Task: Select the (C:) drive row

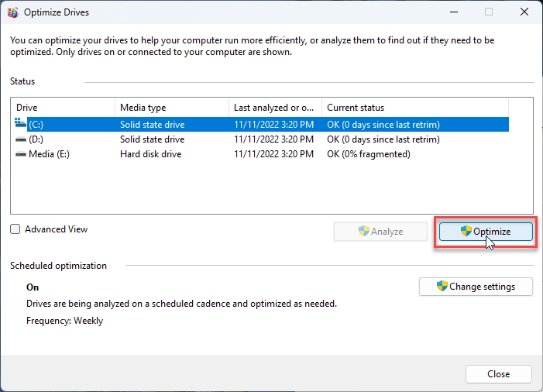Action: [262, 124]
